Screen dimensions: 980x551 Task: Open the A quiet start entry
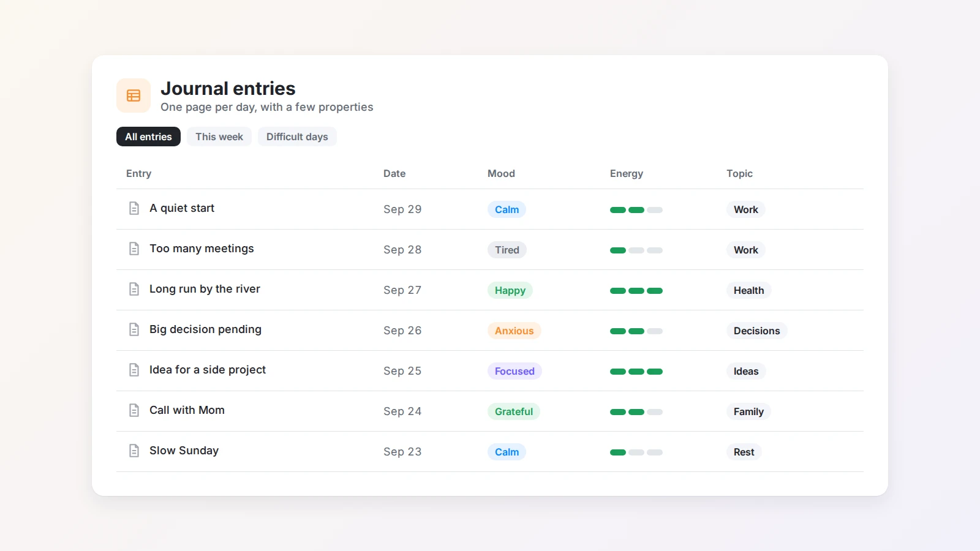[x=182, y=208]
